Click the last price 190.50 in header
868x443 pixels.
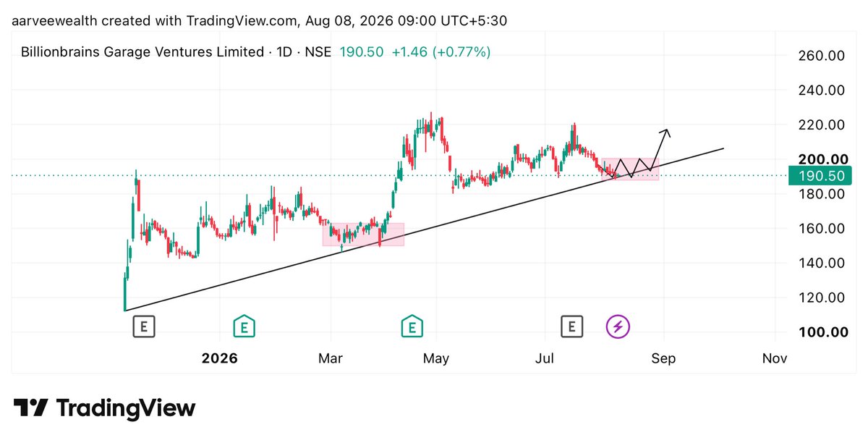[x=362, y=52]
